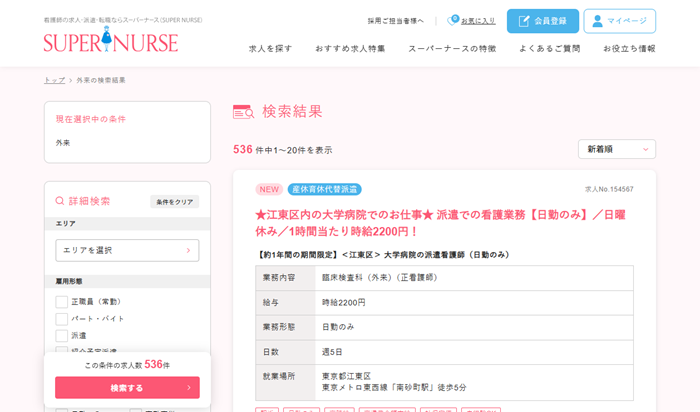The image size is (700, 412).
Task: Open おすすめ求人特集 menu
Action: tap(350, 49)
